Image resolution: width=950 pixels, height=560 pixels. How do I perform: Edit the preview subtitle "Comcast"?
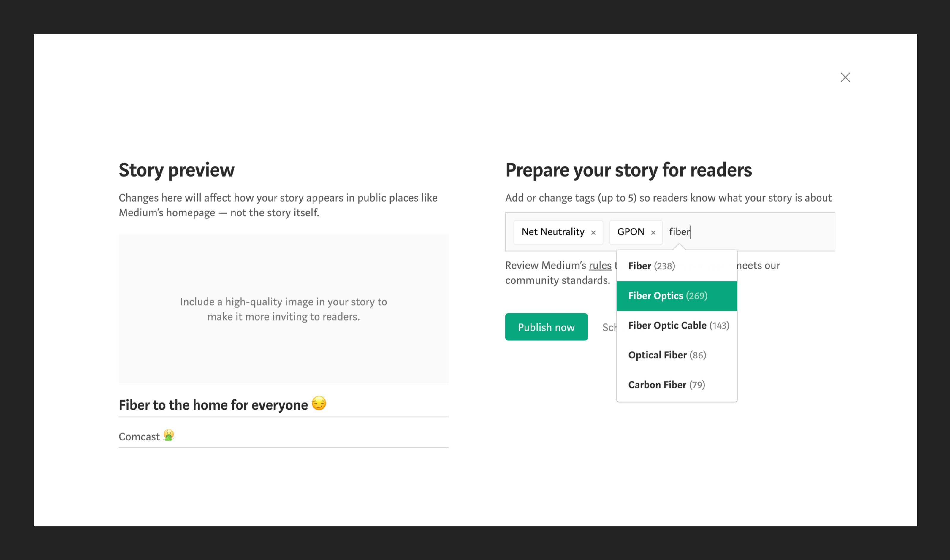(x=139, y=437)
